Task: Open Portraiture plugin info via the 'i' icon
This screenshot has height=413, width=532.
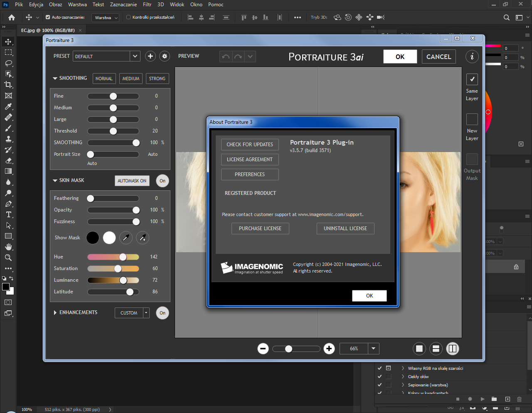Action: (x=472, y=57)
